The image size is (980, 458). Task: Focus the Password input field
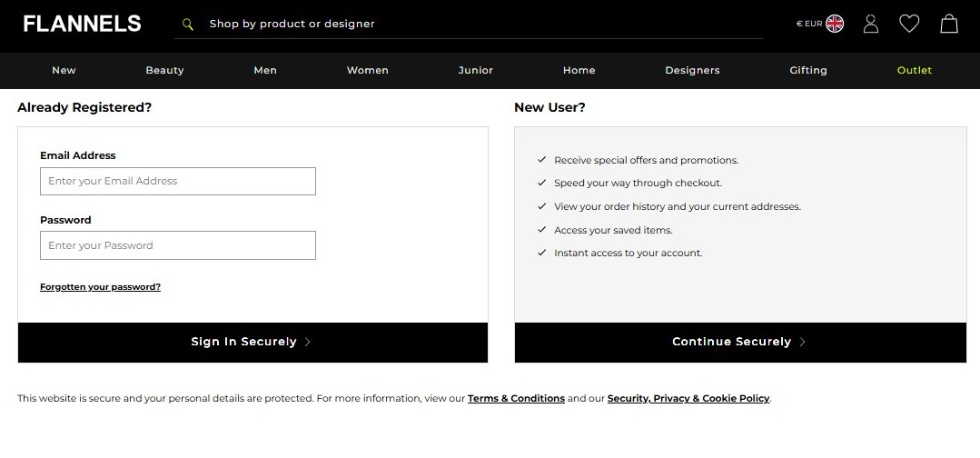178,245
